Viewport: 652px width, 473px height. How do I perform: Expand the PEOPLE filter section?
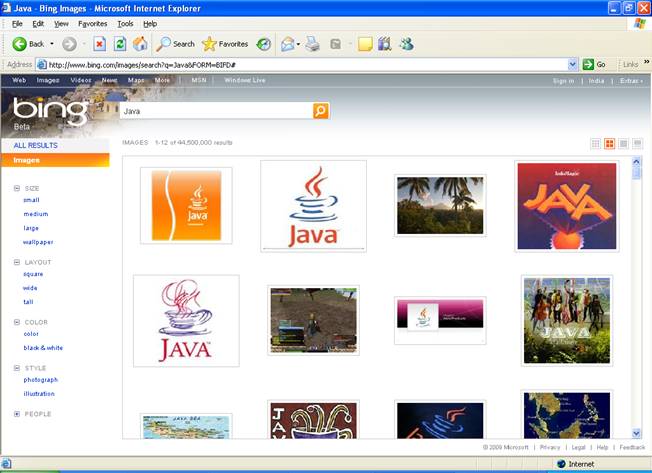pyautogui.click(x=17, y=414)
